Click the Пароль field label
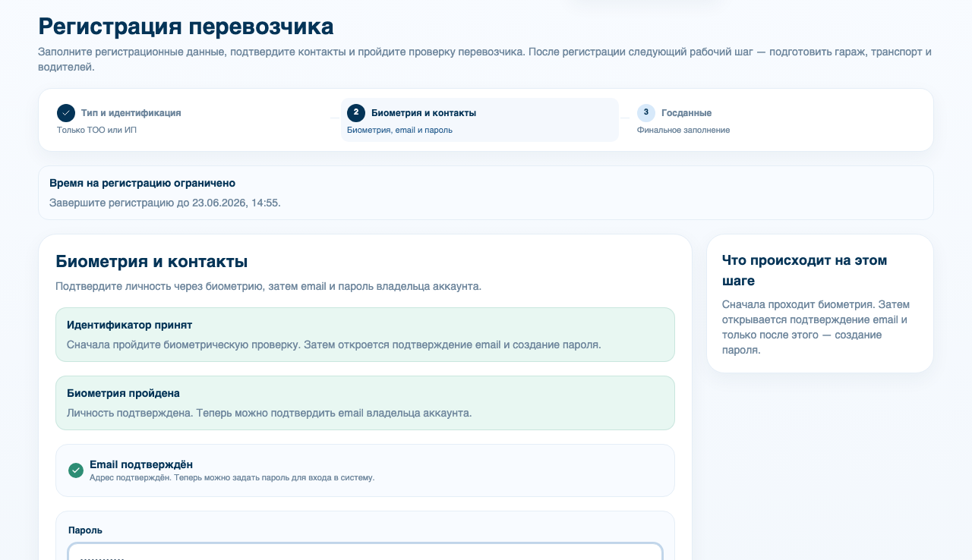Viewport: 972px width, 560px height. (85, 530)
